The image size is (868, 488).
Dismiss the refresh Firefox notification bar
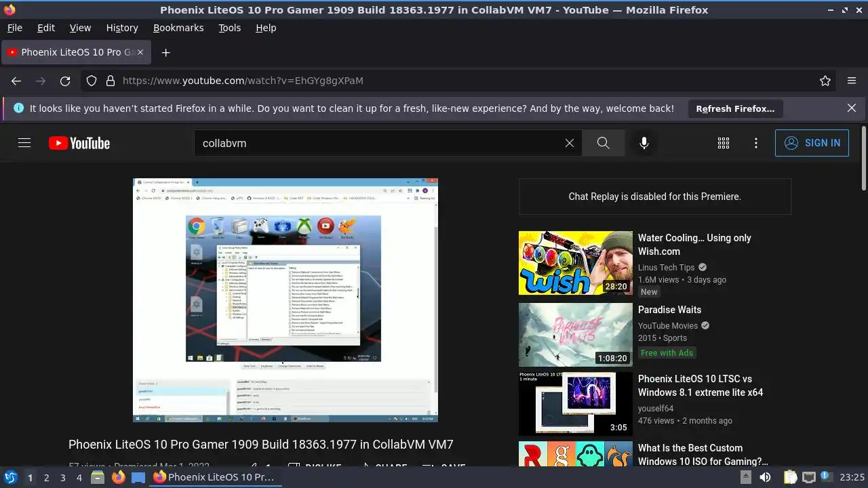(852, 108)
